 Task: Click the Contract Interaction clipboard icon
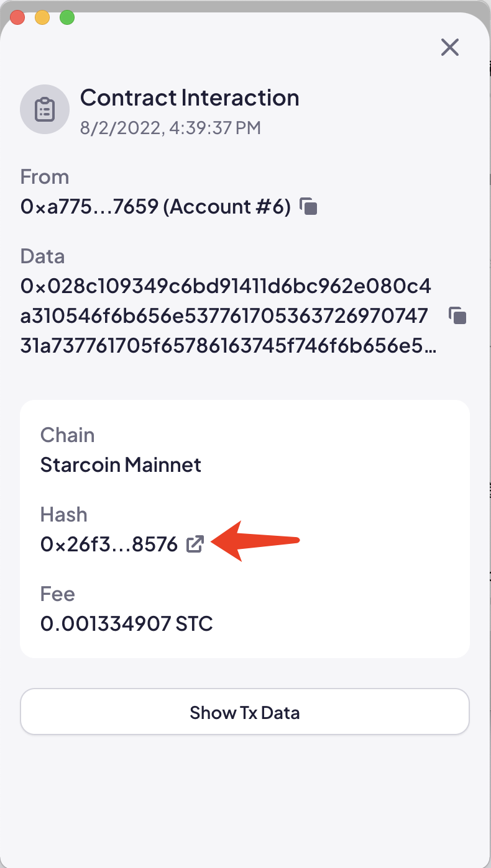point(44,110)
